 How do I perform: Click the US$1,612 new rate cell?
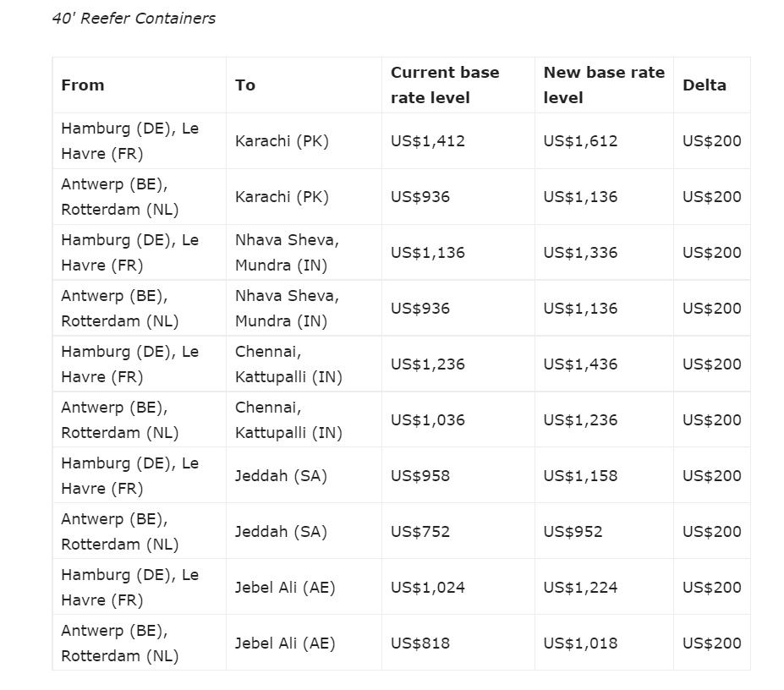580,141
